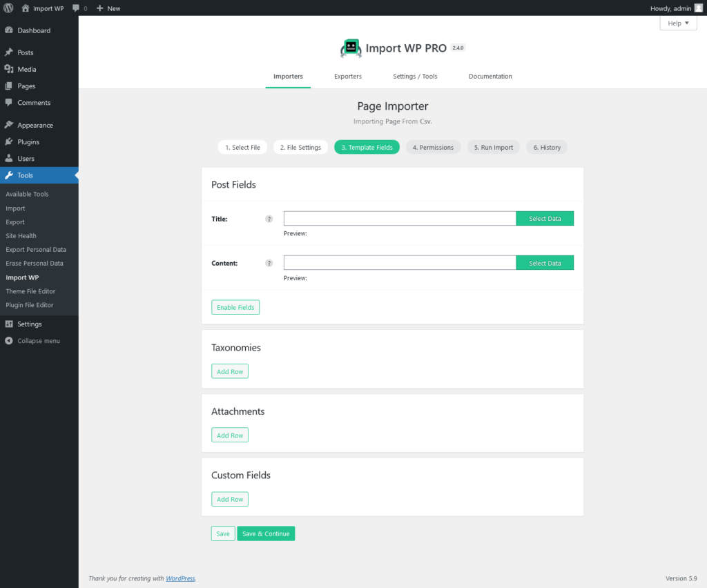
Task: Open Export Personal Data submenu item
Action: pyautogui.click(x=36, y=250)
